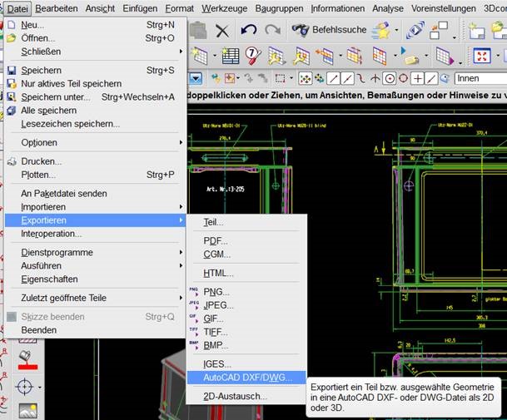Open the Bearbeiten menu
The image size is (507, 420).
[57, 8]
